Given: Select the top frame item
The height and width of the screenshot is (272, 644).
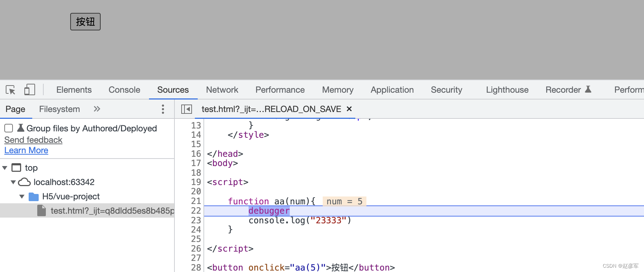Looking at the screenshot, I should pyautogui.click(x=31, y=168).
